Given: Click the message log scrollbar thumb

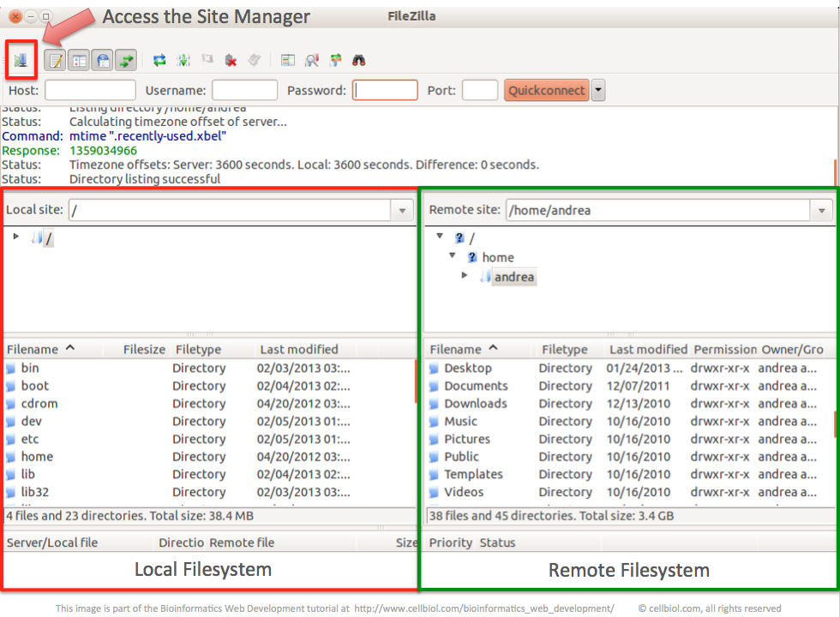Looking at the screenshot, I should click(x=835, y=172).
